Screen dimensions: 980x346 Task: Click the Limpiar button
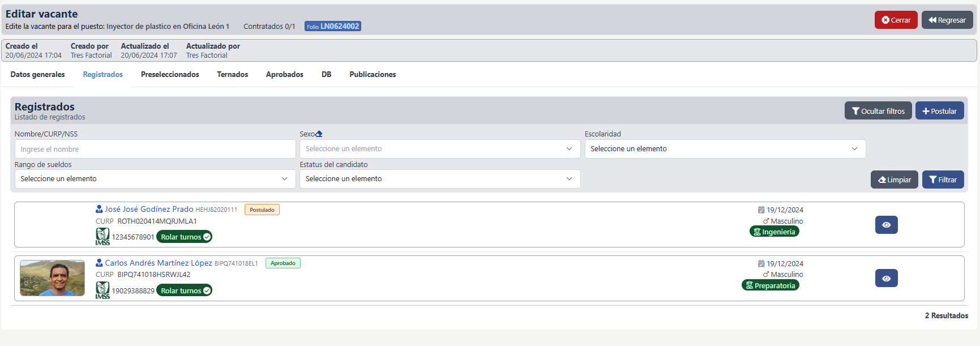895,180
